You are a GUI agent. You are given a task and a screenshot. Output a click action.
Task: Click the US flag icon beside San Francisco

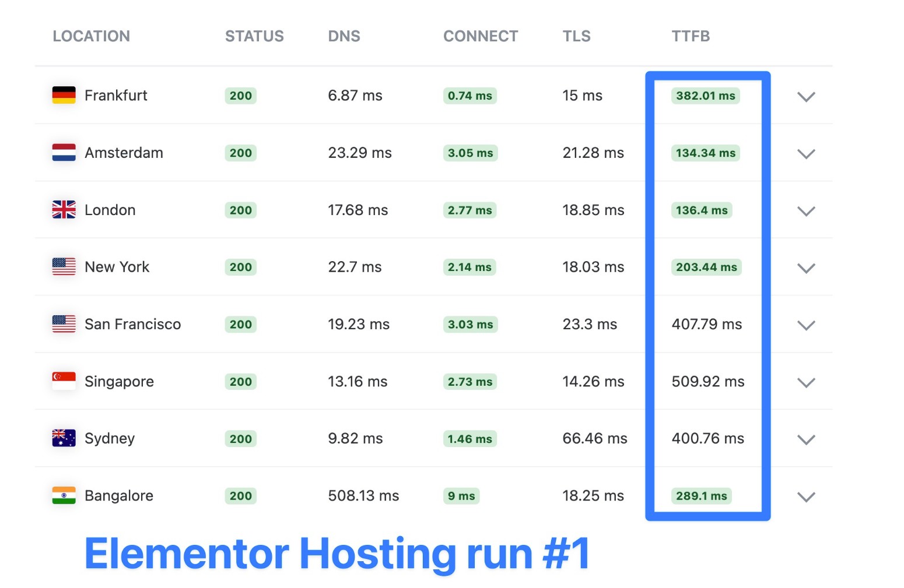coord(64,323)
